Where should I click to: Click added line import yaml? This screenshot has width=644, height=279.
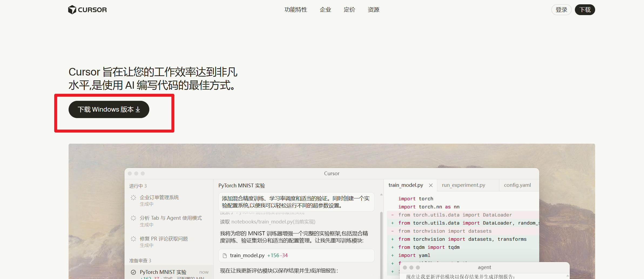pos(414,255)
